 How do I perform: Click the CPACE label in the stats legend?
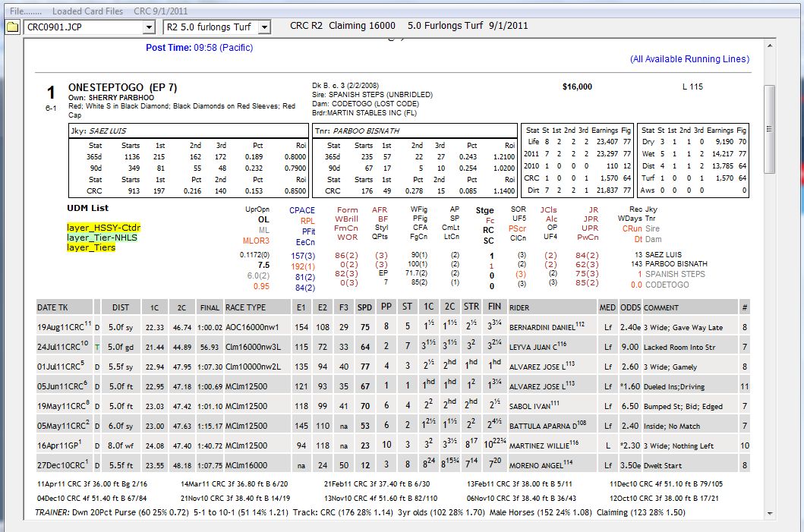click(302, 210)
